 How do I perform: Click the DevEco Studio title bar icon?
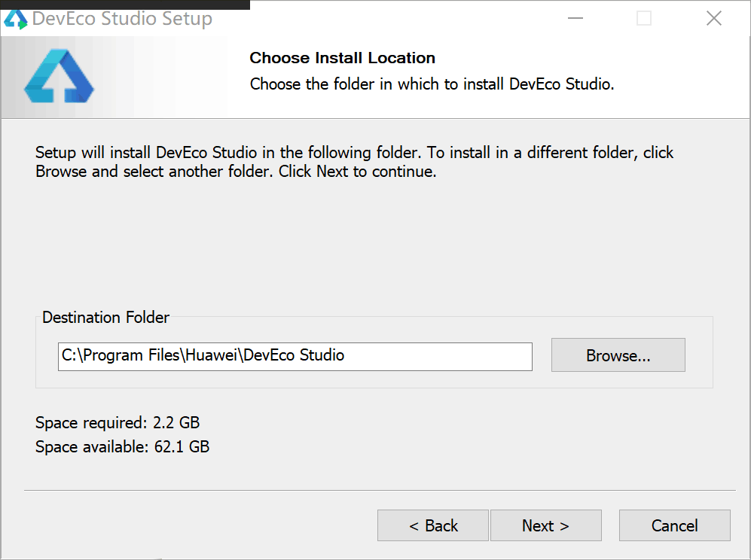[15, 19]
